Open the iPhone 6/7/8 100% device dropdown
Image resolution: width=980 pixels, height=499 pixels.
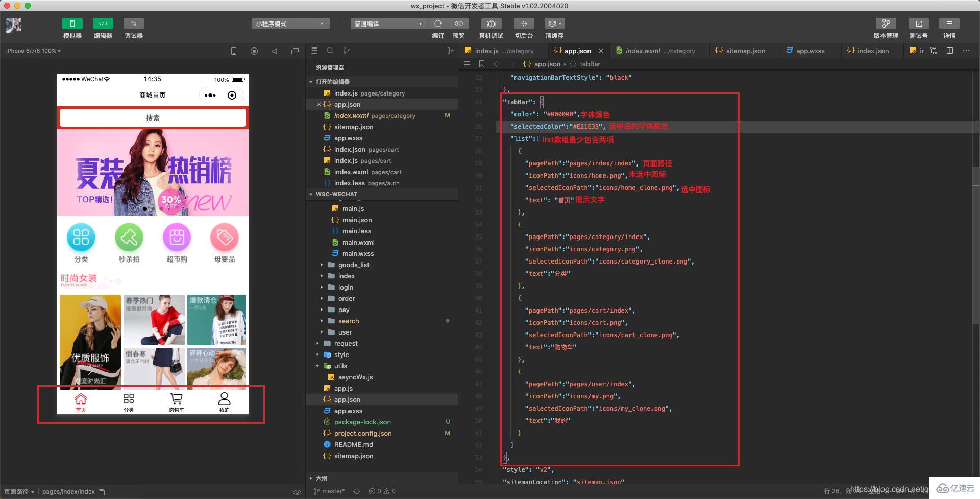[x=33, y=51]
